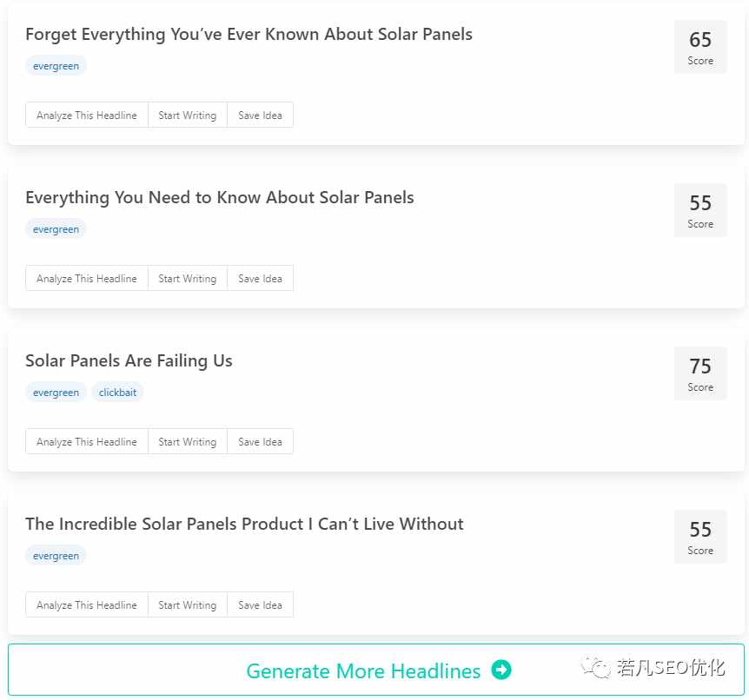Viewport: 749px width, 700px height.
Task: Analyze the 'Incredible Solar Panels Product' headline
Action: tap(87, 605)
